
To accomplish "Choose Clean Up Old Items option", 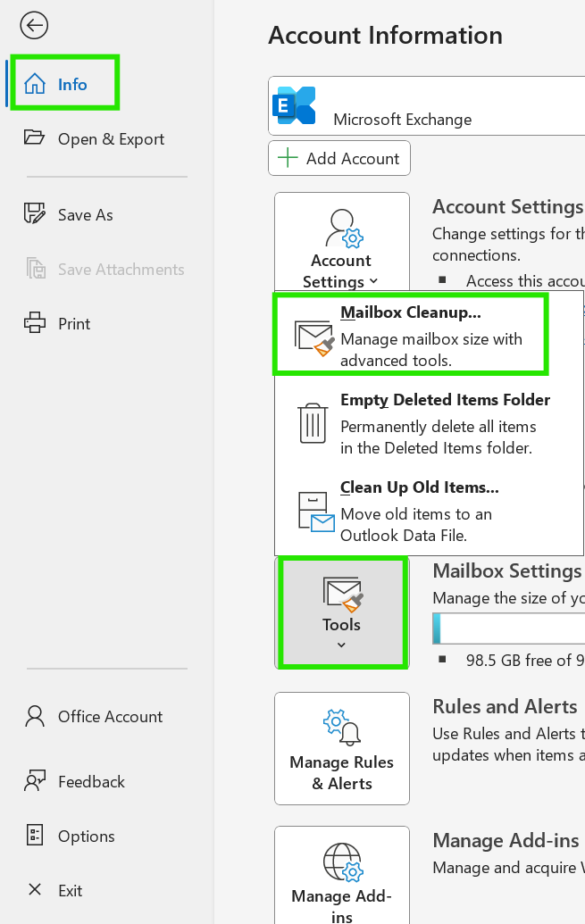I will coord(429,511).
